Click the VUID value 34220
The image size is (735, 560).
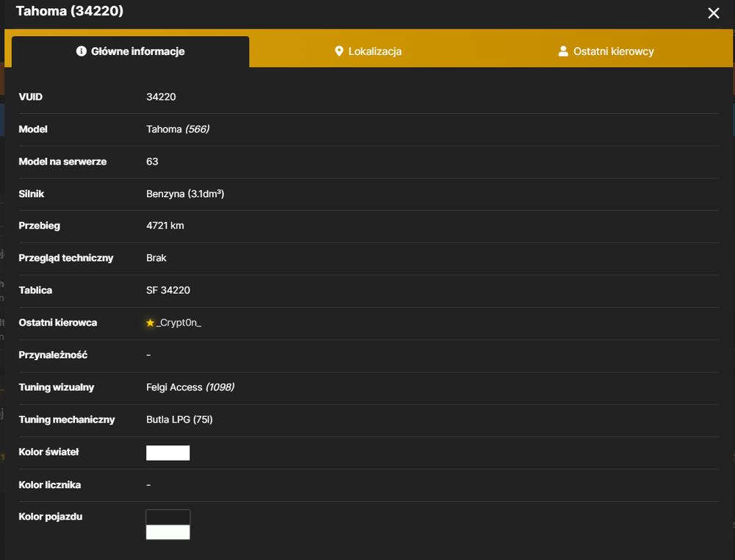click(x=161, y=97)
